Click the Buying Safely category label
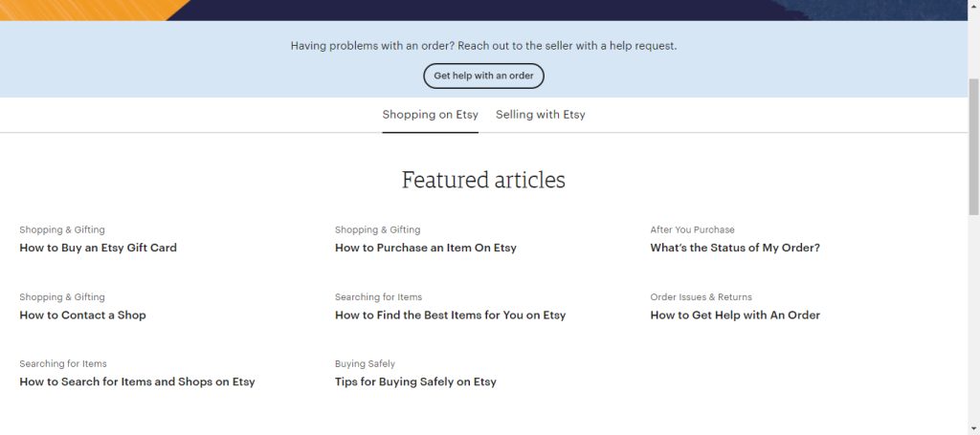The image size is (980, 435). point(365,364)
